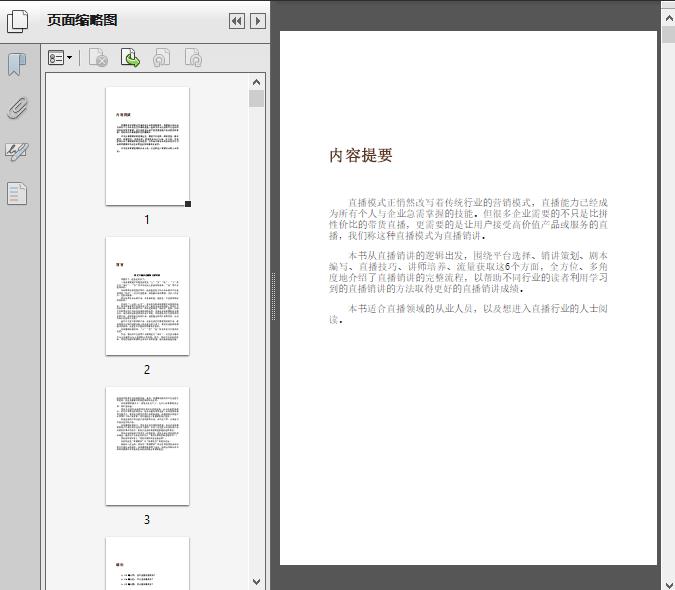Open the thumbnail options dropdown menu

point(60,58)
